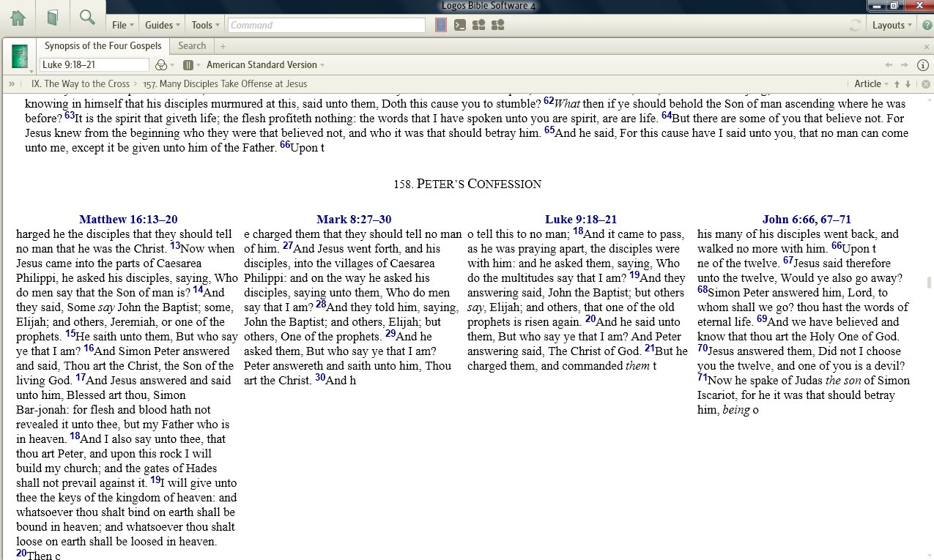The width and height of the screenshot is (934, 560).
Task: Open the Article navigation dropdown
Action: pyautogui.click(x=872, y=83)
